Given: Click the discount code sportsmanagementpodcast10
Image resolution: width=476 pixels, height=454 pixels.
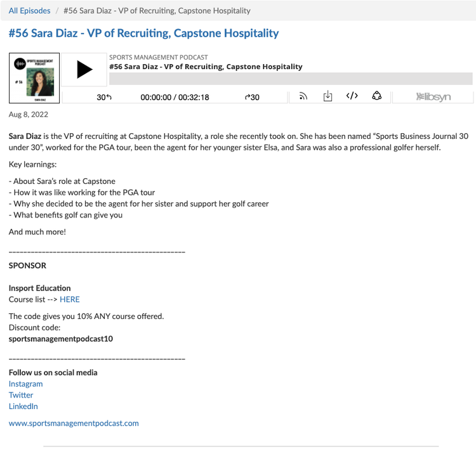Looking at the screenshot, I should pyautogui.click(x=61, y=339).
